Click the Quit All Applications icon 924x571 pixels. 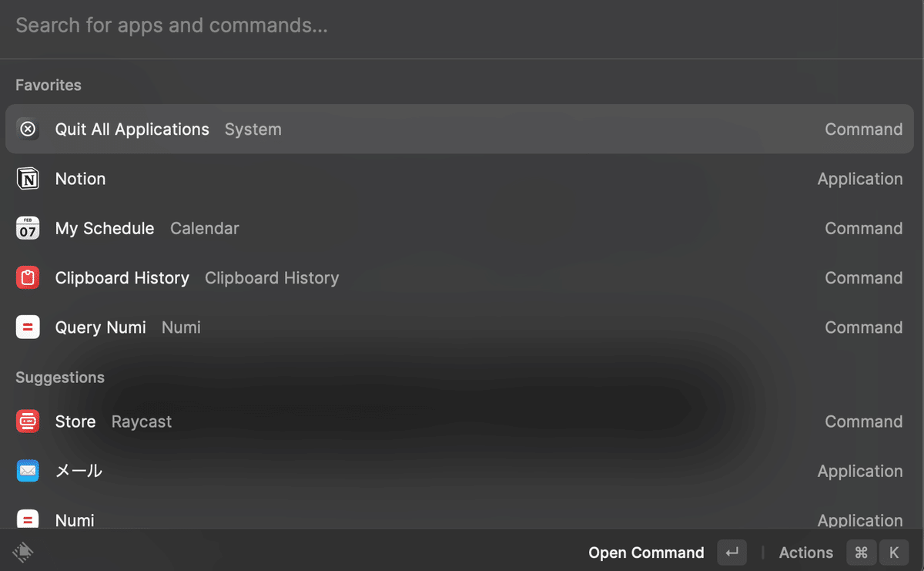click(28, 129)
